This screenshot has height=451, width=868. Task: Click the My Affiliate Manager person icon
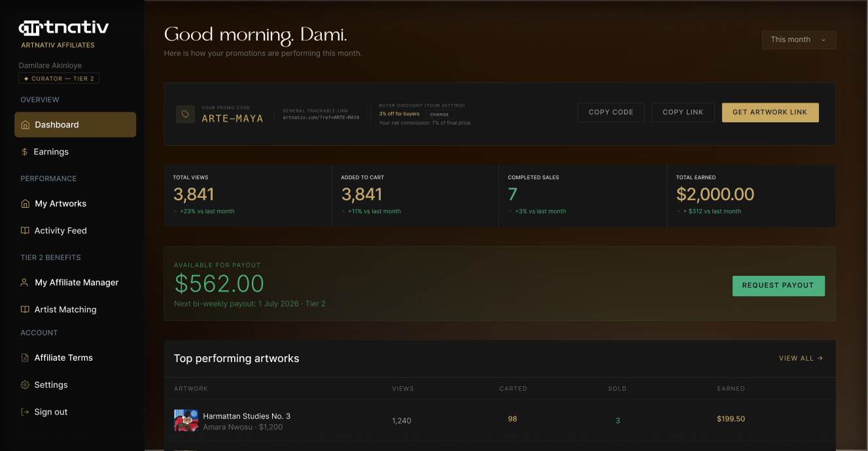[x=26, y=283]
